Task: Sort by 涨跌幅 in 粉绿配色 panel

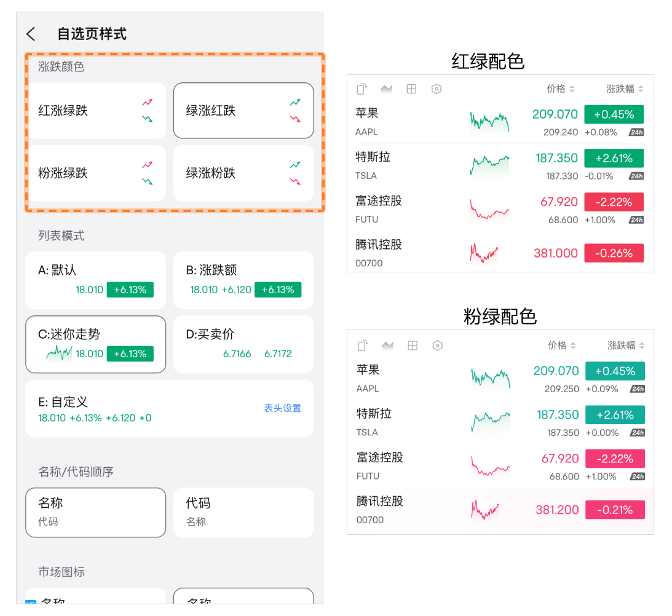Action: (625, 346)
